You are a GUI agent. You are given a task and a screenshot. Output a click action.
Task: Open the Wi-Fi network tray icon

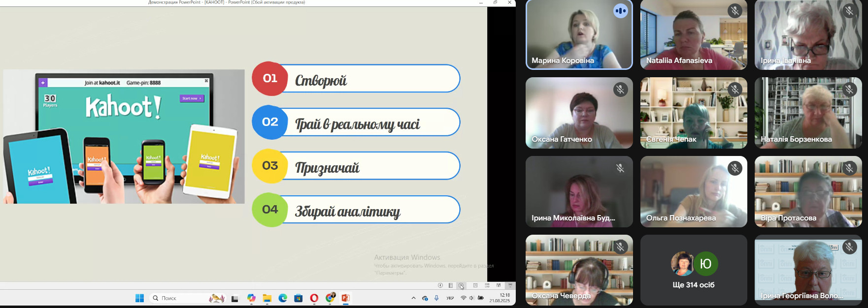[463, 298]
